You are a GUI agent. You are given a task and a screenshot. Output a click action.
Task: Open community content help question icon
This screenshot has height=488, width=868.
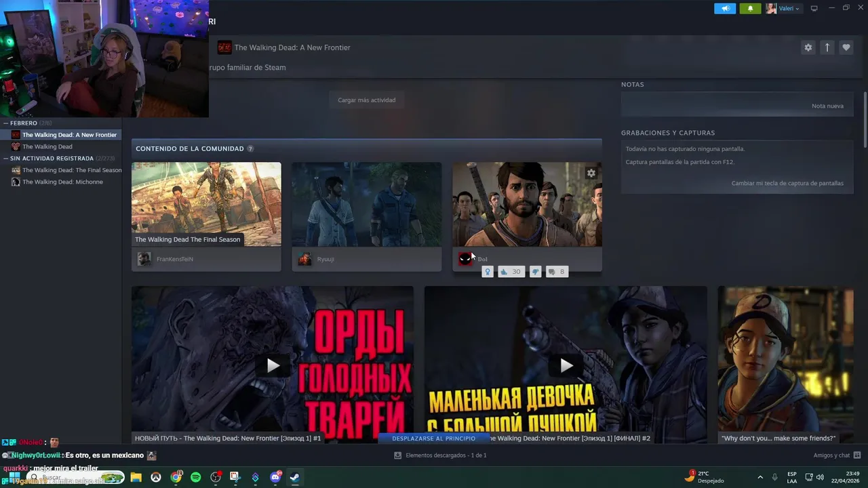point(250,148)
